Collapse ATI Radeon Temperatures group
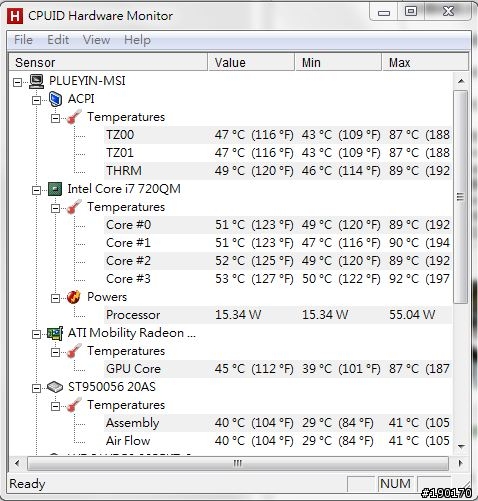The image size is (478, 501). click(55, 352)
